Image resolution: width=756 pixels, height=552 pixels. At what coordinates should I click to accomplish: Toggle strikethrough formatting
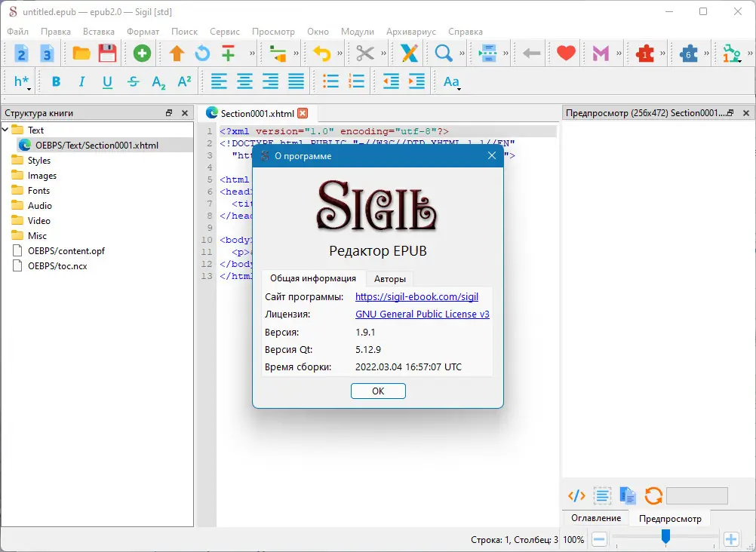coord(133,81)
